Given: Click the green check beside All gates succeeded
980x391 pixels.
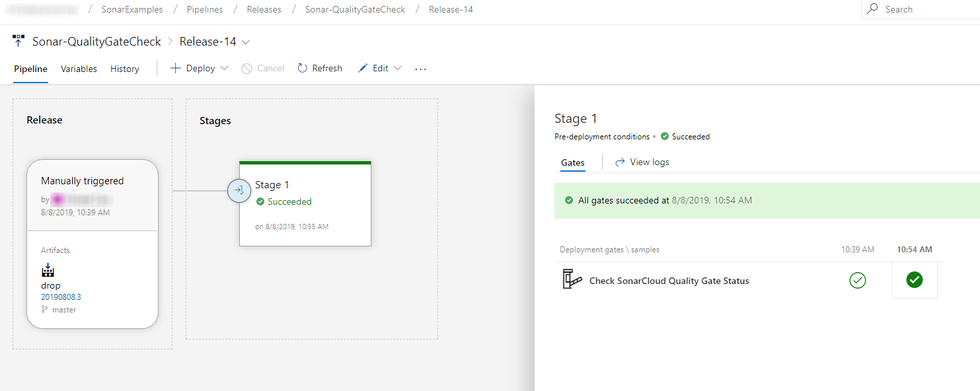Looking at the screenshot, I should coord(569,200).
